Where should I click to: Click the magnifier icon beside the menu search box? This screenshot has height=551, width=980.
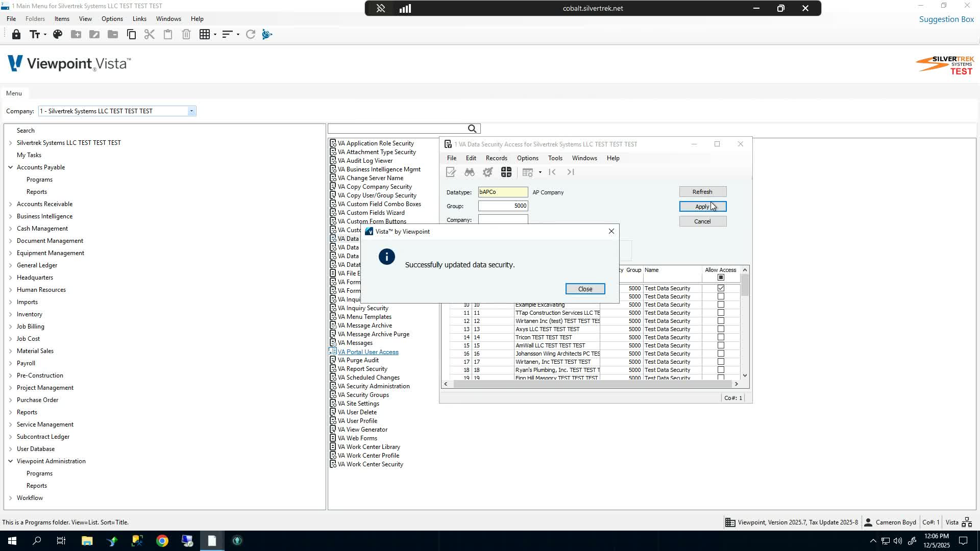pos(472,129)
